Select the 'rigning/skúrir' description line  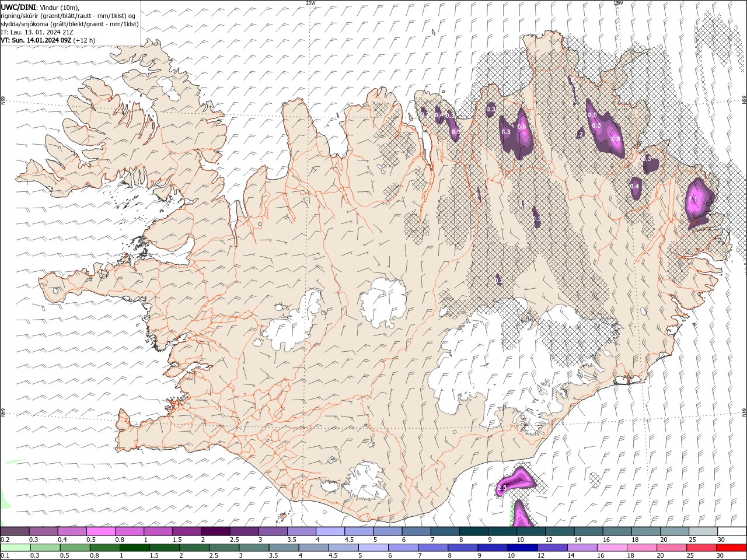click(x=68, y=16)
